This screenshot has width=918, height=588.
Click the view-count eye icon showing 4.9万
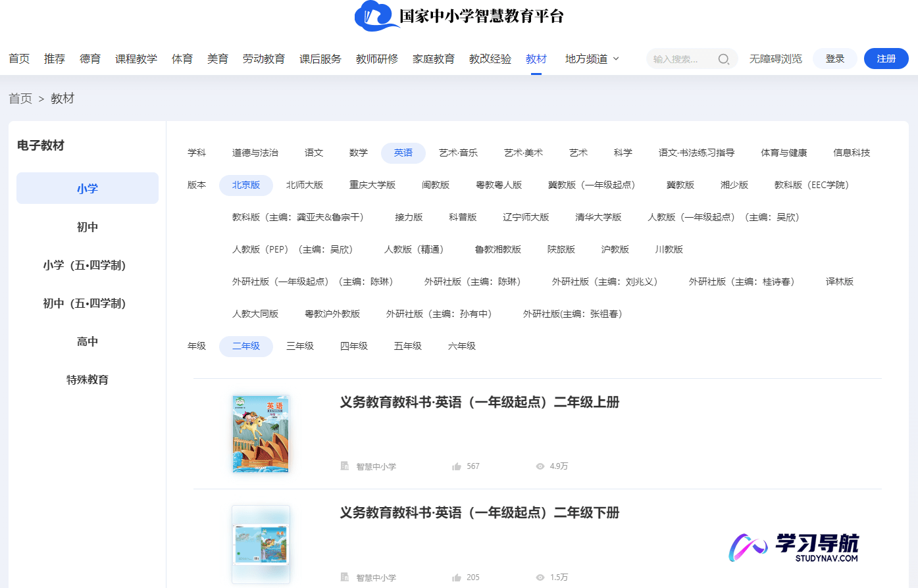540,466
